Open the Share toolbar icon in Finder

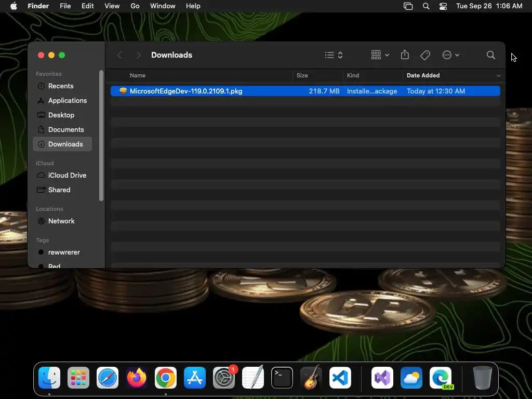pos(405,55)
